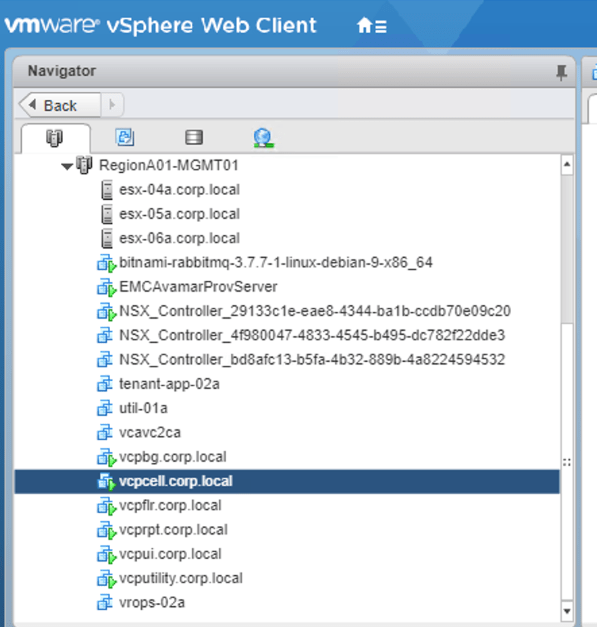Viewport: 597px width, 627px height.
Task: Go Back in Navigator history
Action: [x=60, y=105]
